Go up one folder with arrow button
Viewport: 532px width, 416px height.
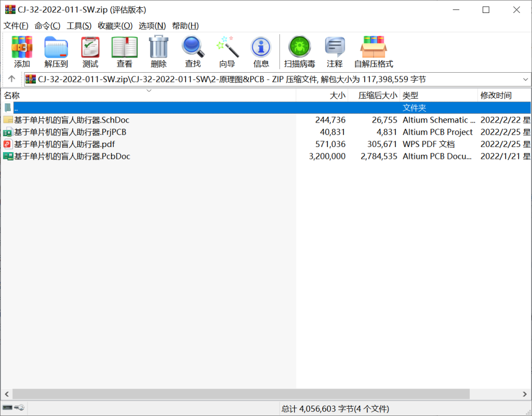(11, 79)
